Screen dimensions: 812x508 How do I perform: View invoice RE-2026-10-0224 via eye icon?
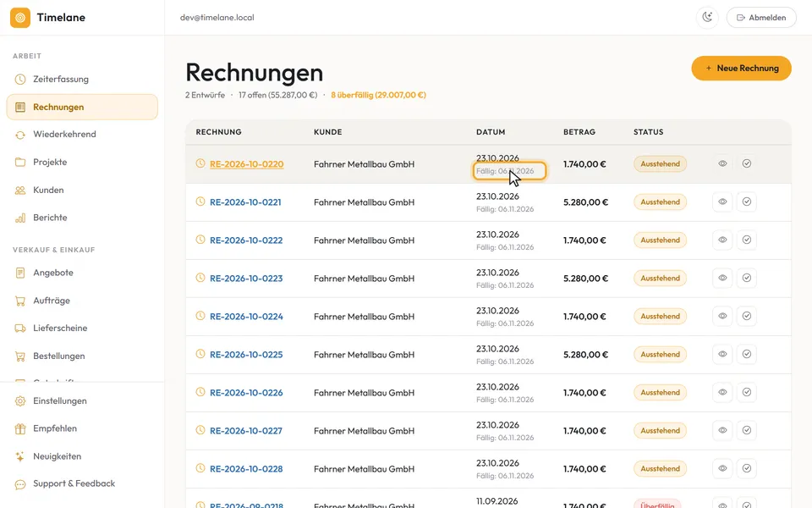(x=722, y=316)
